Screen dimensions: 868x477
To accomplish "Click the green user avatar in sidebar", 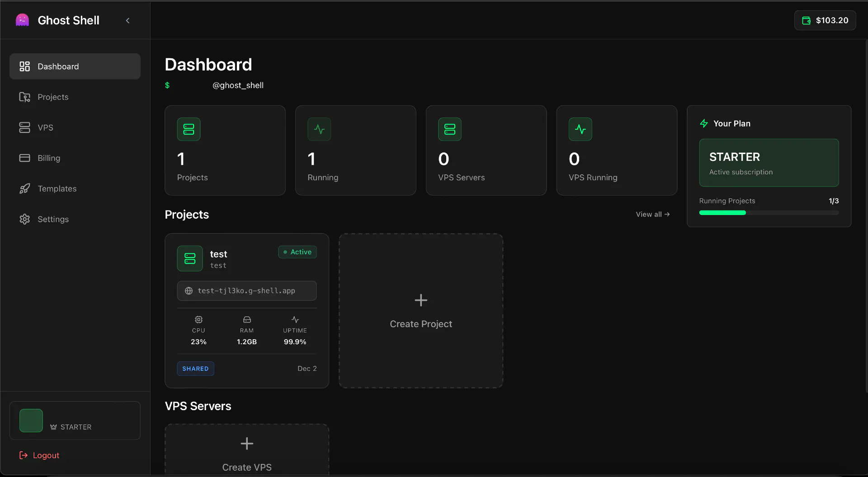I will (x=31, y=421).
